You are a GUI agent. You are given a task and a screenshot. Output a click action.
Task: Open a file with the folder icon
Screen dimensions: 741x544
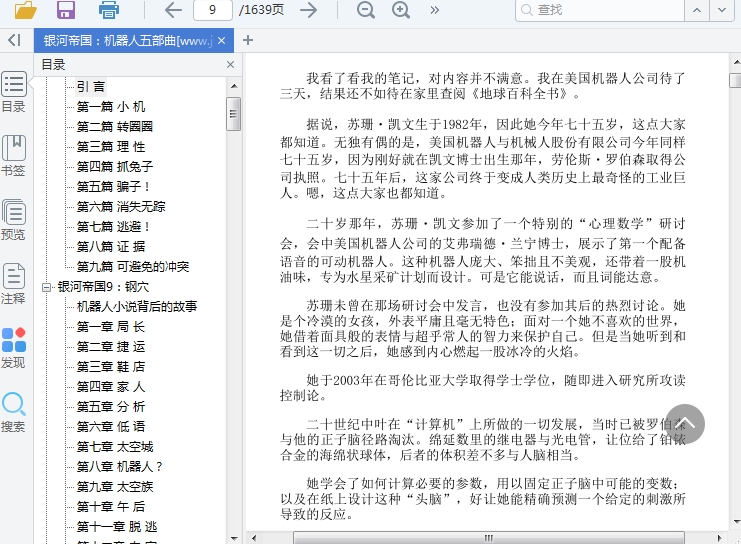pos(25,9)
